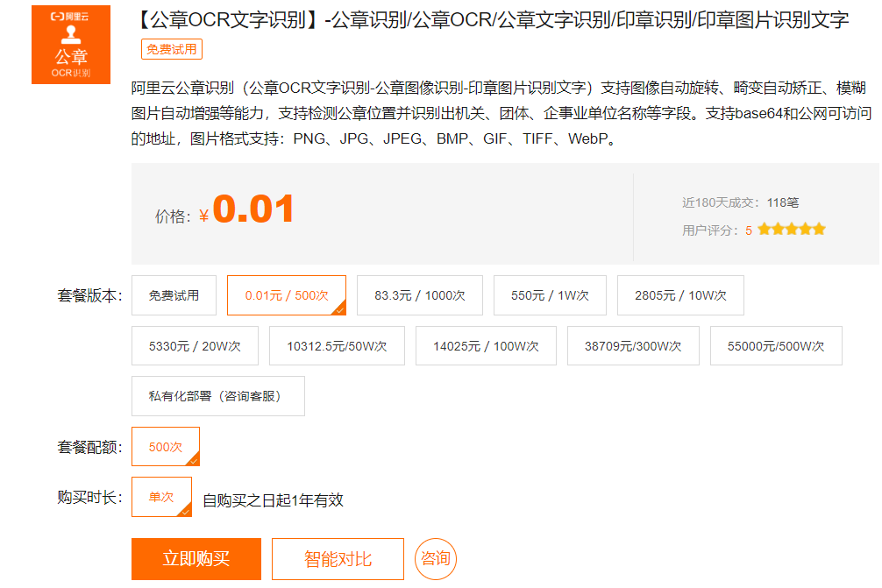Select the 14025元 / 100W次 package

[x=486, y=346]
